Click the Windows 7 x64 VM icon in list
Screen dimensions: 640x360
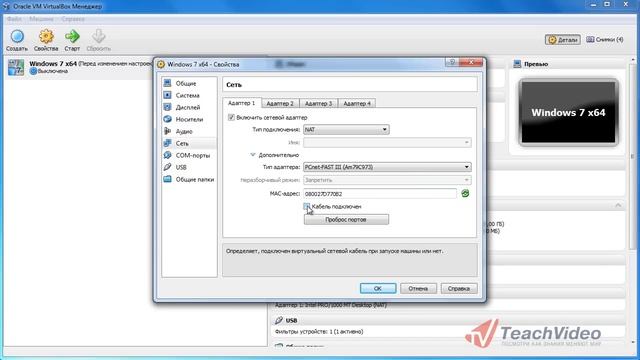(16, 67)
